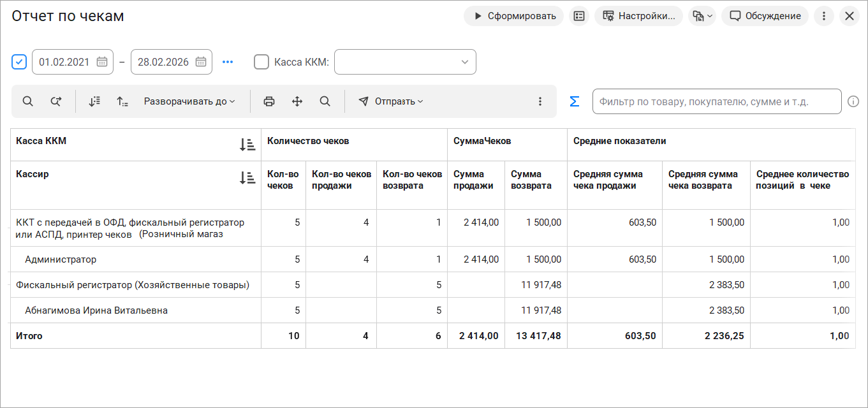The image size is (868, 408).
Task: Sort by the Касса ККМ column
Action: 247,145
